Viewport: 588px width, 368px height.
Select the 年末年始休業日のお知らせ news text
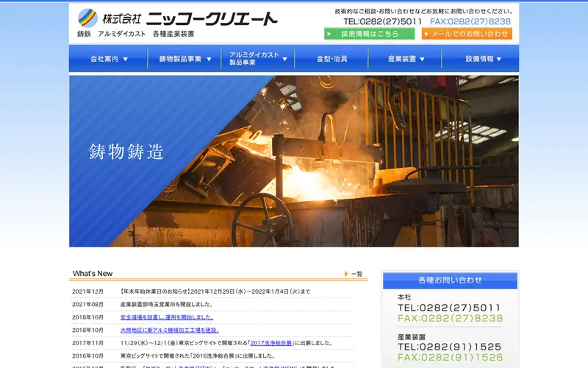pyautogui.click(x=215, y=291)
